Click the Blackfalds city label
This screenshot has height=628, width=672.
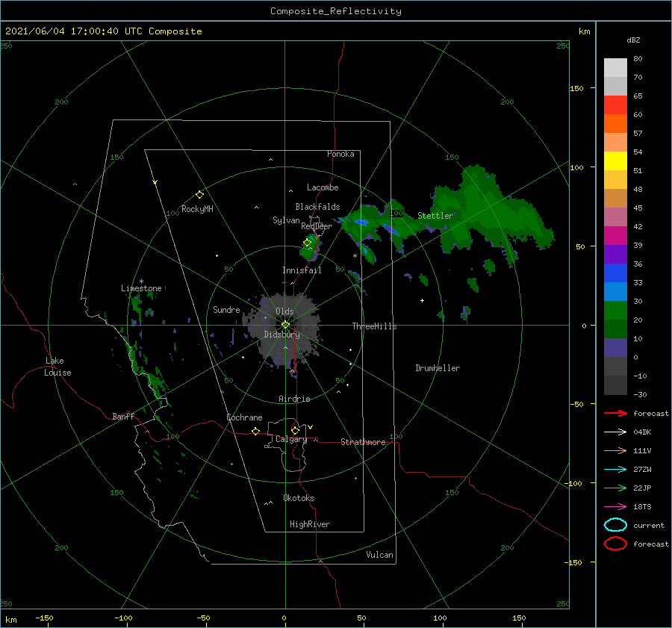click(317, 207)
